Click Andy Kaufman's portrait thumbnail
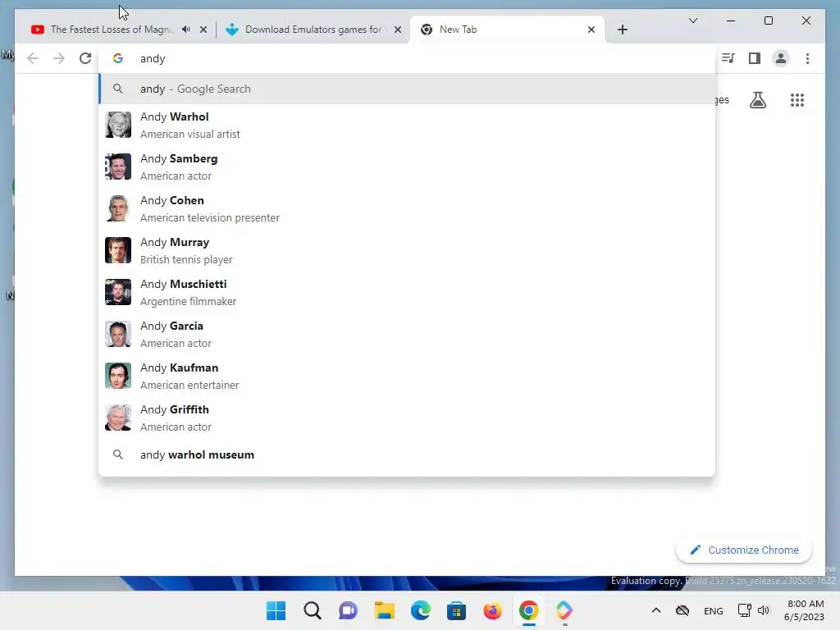 [118, 376]
